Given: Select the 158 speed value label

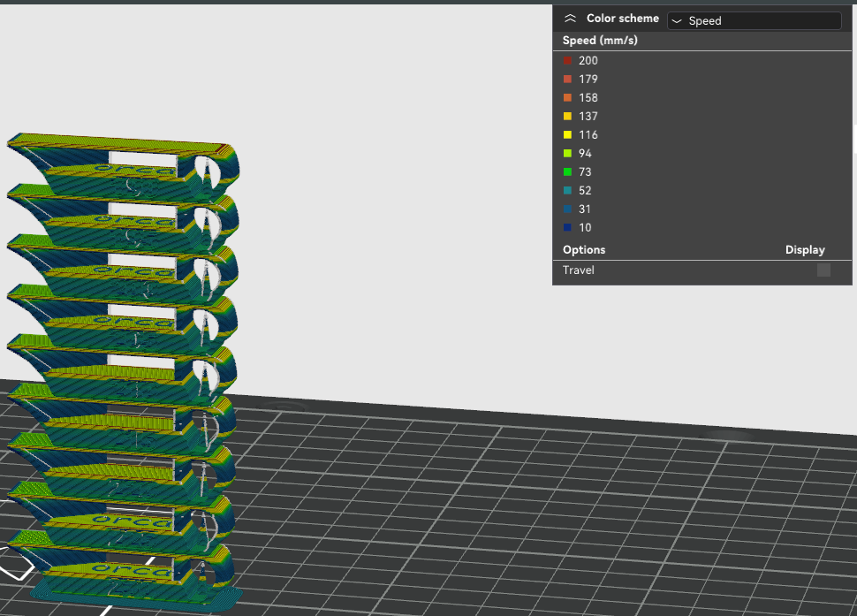Looking at the screenshot, I should (588, 98).
